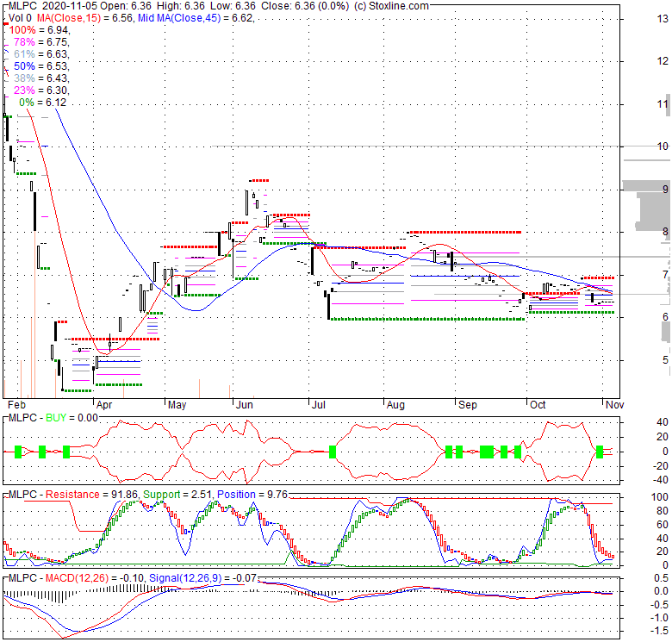
Task: Click the 61% = 6.63 level legend
Action: 41,54
